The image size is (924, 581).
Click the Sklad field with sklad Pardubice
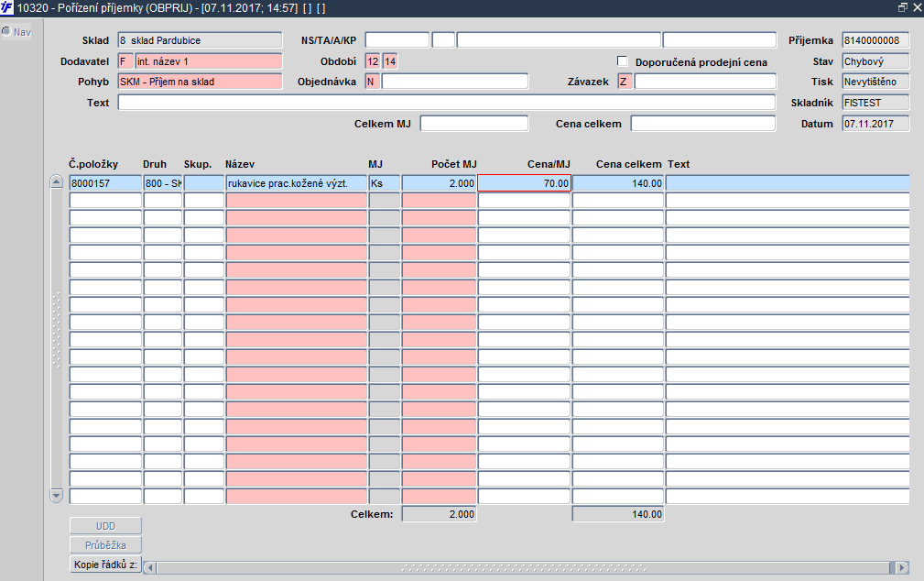200,40
